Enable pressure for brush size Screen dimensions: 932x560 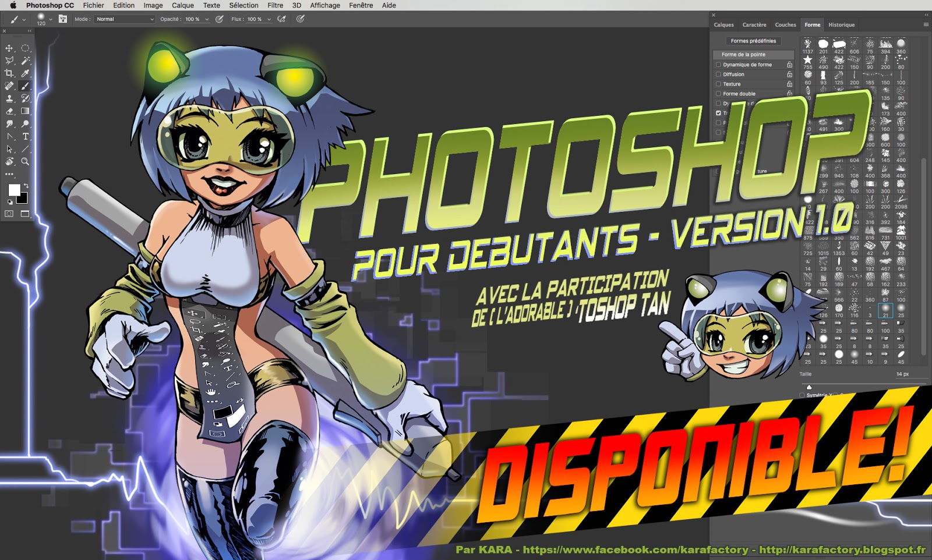point(301,19)
